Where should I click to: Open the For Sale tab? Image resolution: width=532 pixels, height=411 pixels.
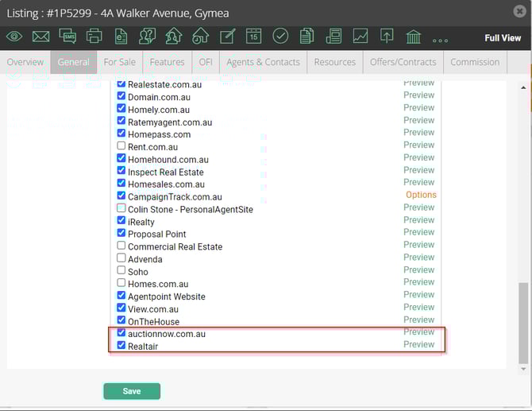click(x=119, y=62)
